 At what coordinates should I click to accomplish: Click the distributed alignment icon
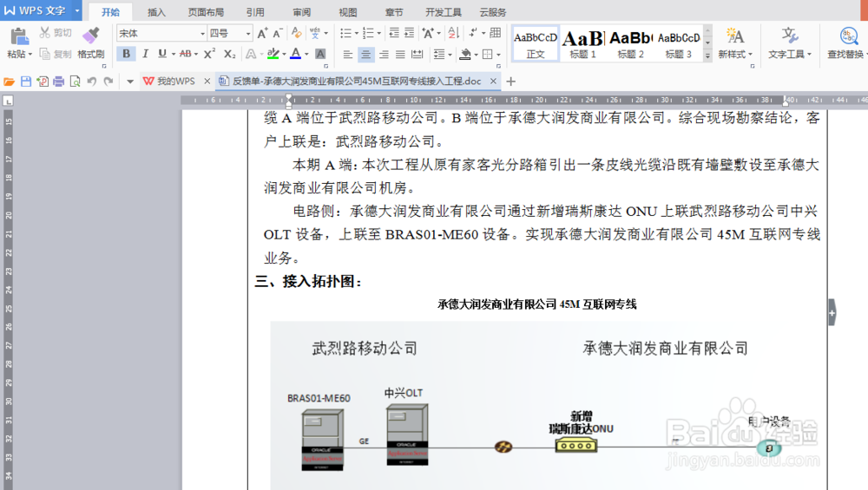pos(418,54)
